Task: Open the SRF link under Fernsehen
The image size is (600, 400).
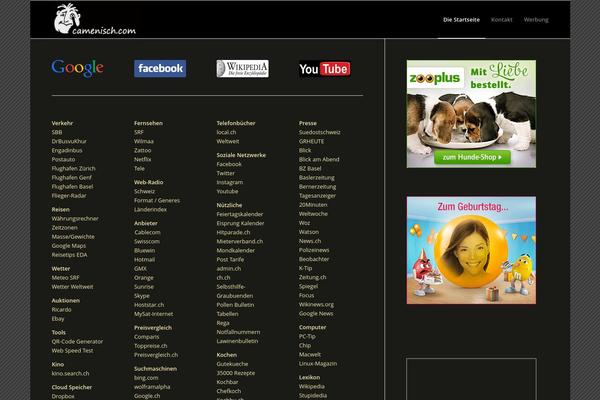Action: [139, 132]
